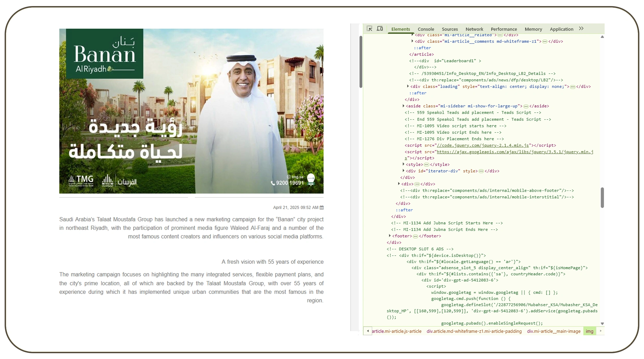The image size is (644, 359).
Task: Click ellipsis badge in the footer row
Action: coord(415,236)
